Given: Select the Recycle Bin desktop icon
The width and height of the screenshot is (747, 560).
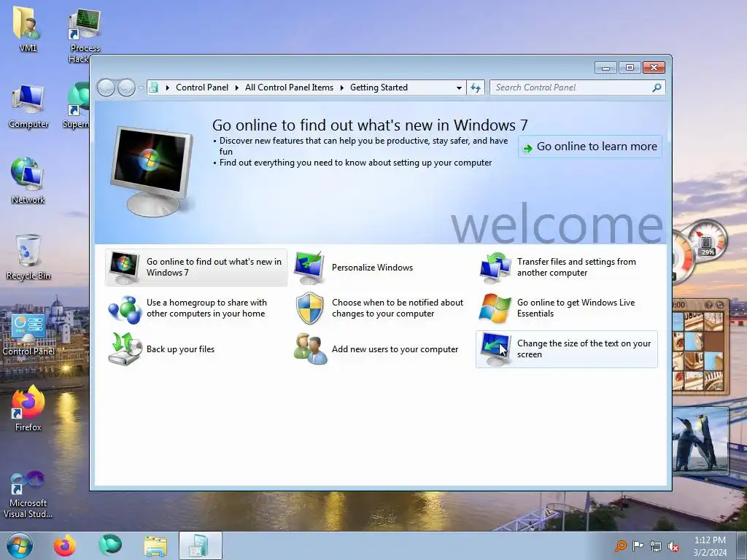Looking at the screenshot, I should tap(28, 257).
